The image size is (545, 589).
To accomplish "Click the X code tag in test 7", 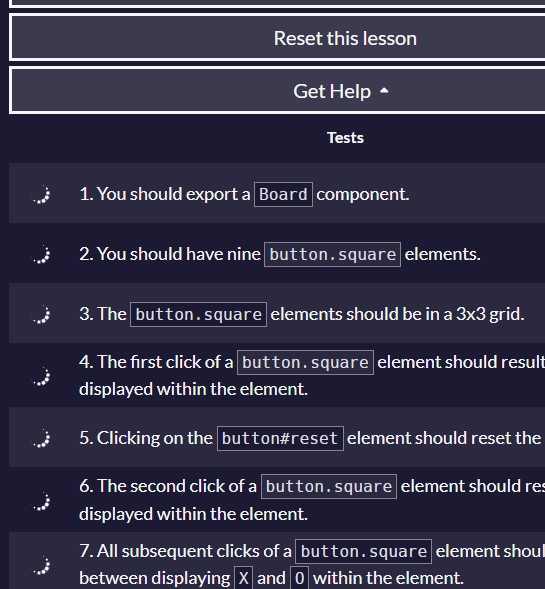I will 243,578.
